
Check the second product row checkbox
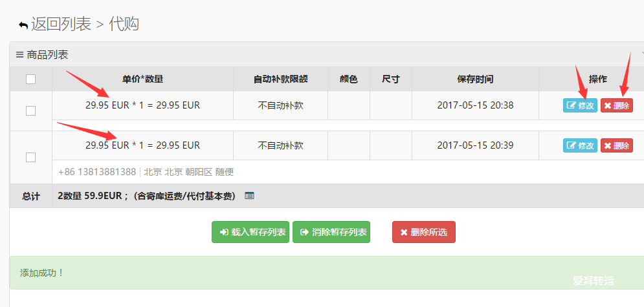pos(31,157)
